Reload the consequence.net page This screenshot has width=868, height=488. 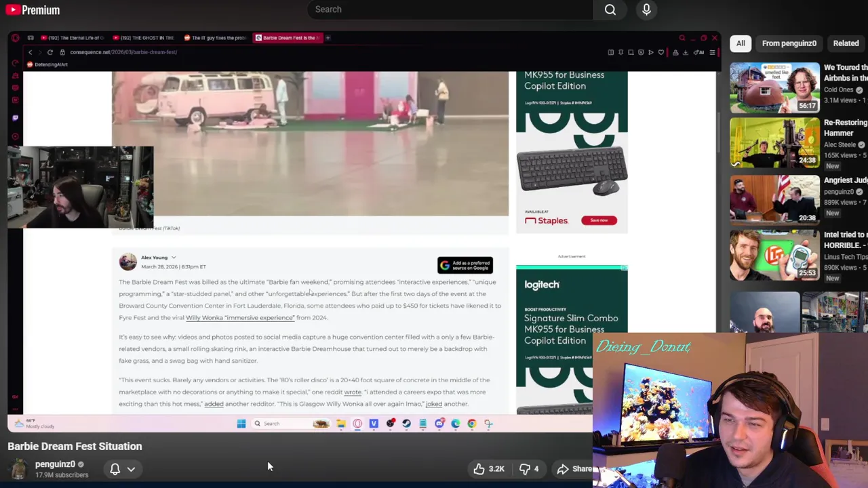click(x=50, y=52)
